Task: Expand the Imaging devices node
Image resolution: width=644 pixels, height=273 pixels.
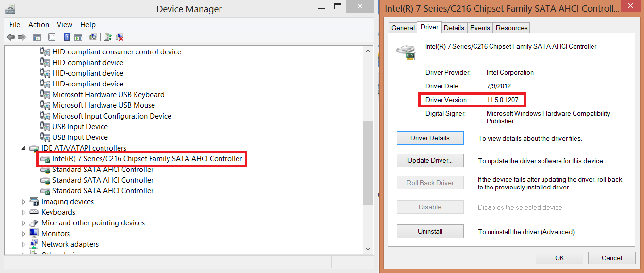Action: (24, 202)
